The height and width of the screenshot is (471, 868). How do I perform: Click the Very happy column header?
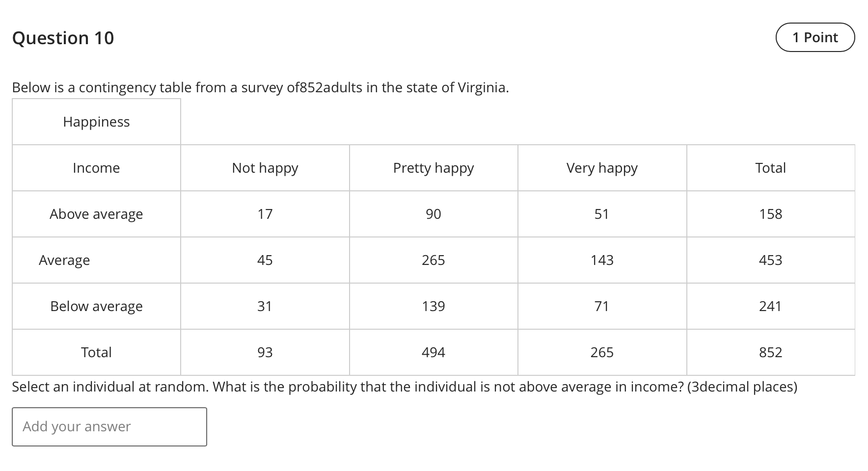(x=601, y=167)
